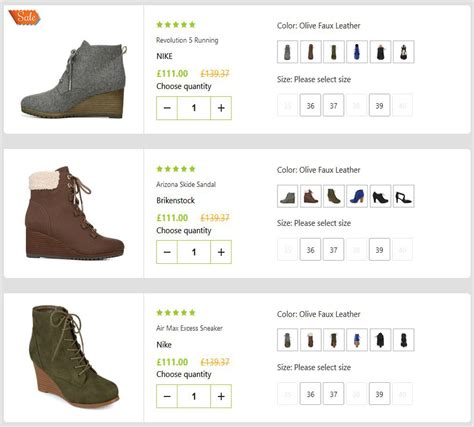Choose grey boot swatch for Revolution 5 Running
Screen dimensions: 474x427
(x=287, y=52)
